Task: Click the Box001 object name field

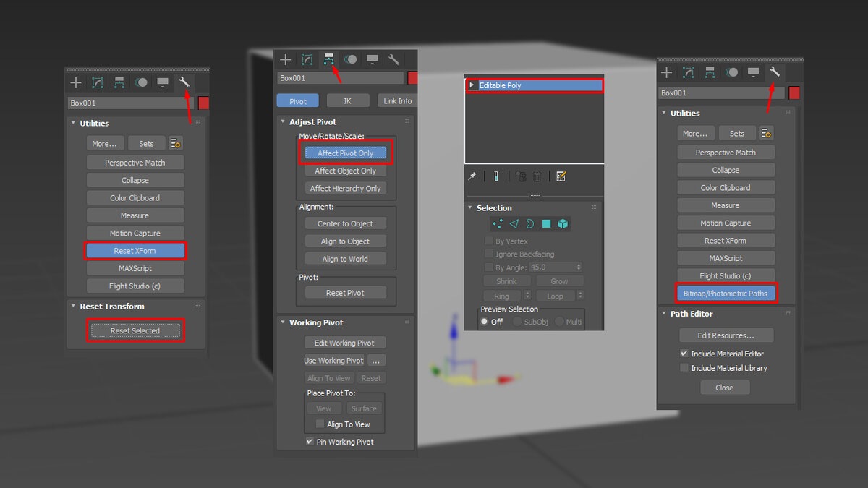Action: 340,77
